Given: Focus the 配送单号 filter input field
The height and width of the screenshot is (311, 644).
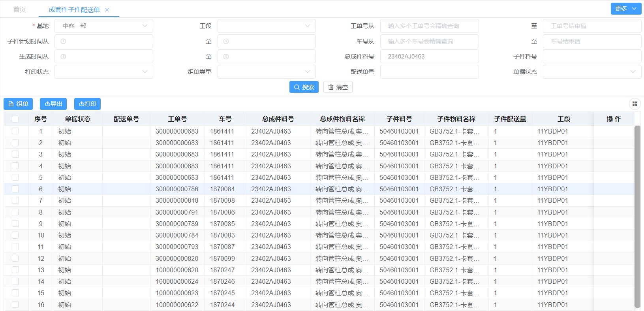Looking at the screenshot, I should pos(429,72).
